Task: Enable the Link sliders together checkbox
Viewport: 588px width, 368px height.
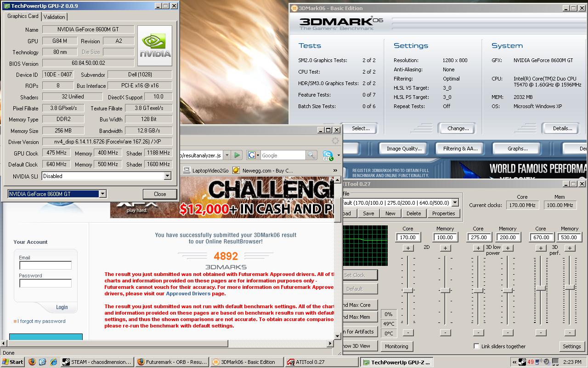Action: (476, 346)
